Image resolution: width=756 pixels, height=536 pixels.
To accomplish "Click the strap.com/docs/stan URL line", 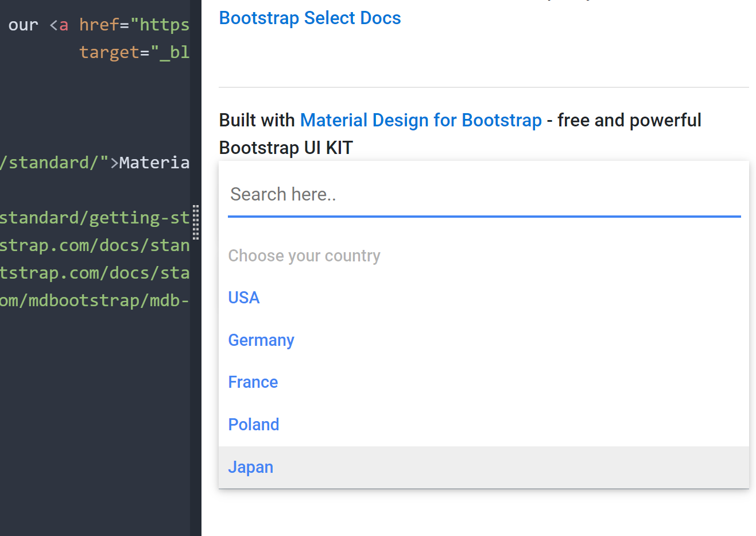I will click(x=95, y=245).
